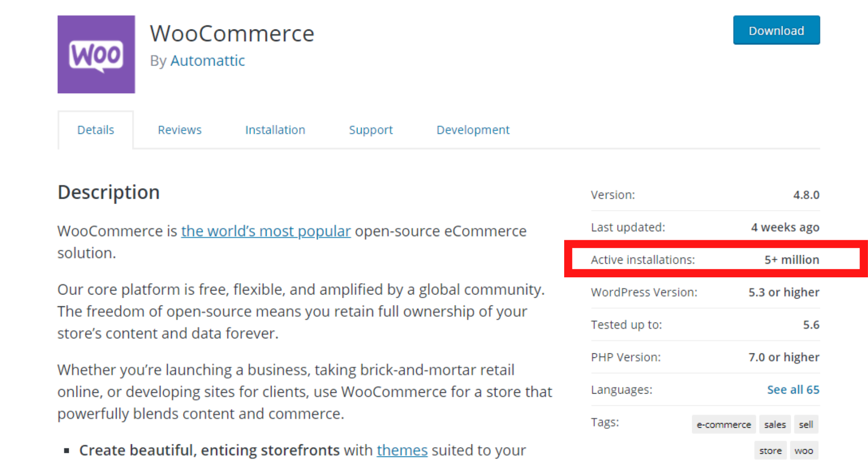Screen dimensions: 868x466
Task: Click the "Languages:" label
Action: pos(622,390)
